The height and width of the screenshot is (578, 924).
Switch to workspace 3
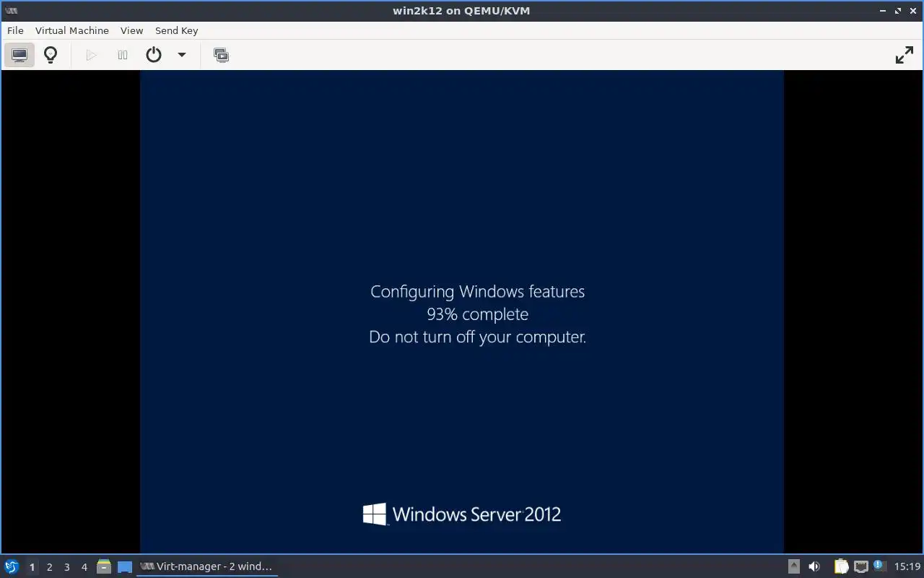66,567
